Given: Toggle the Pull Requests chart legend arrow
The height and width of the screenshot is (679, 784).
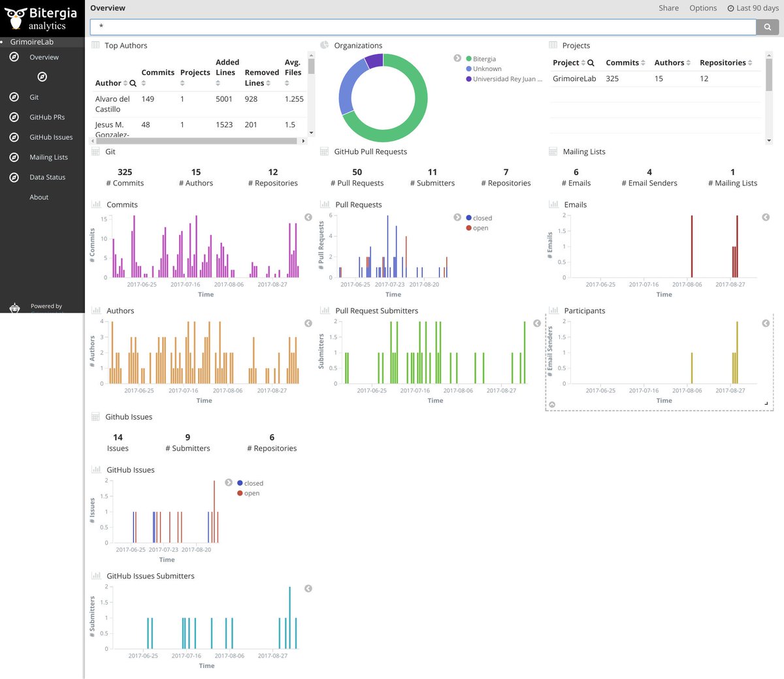Looking at the screenshot, I should click(457, 217).
